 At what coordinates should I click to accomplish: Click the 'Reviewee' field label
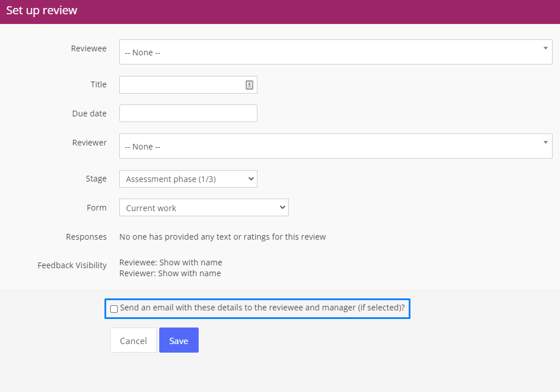pyautogui.click(x=88, y=49)
